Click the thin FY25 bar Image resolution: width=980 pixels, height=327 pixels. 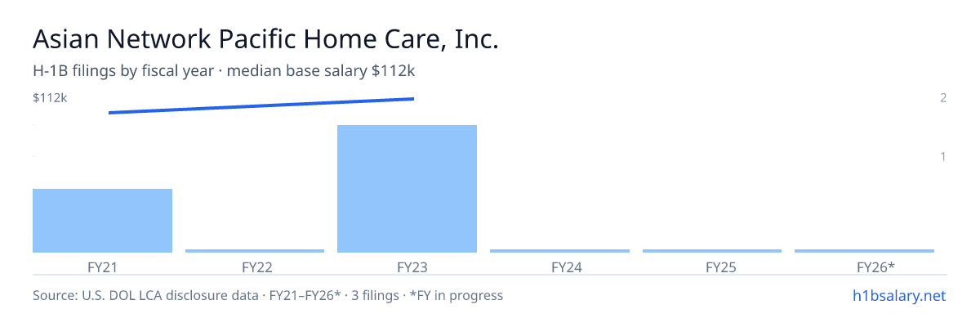point(712,251)
